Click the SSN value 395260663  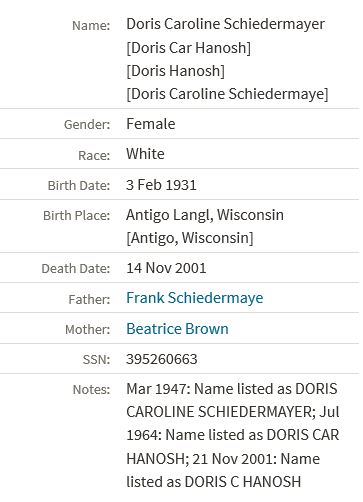(x=162, y=359)
